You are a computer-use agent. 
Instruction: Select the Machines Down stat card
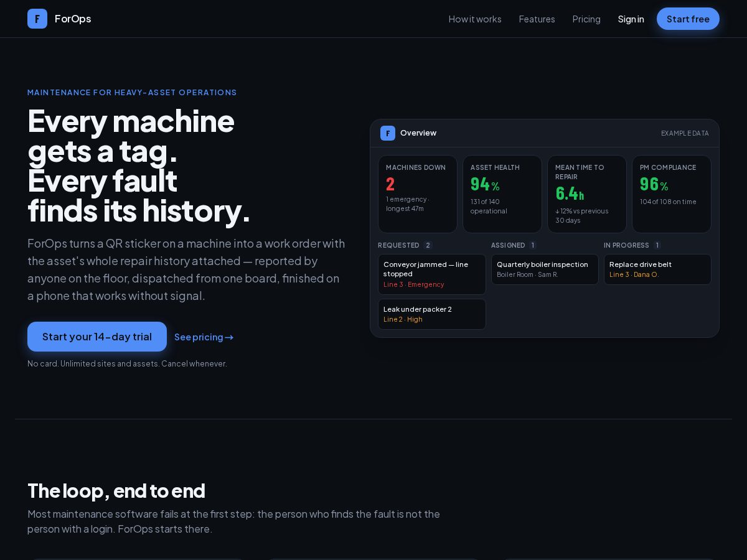click(418, 194)
